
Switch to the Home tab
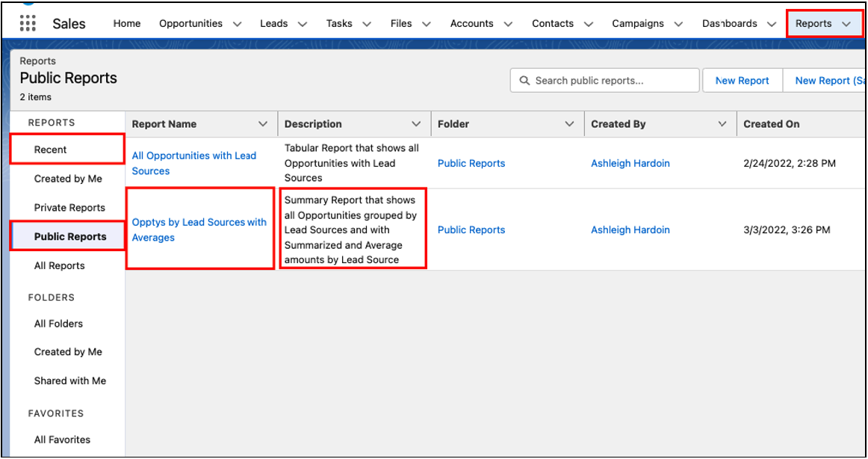pos(127,23)
